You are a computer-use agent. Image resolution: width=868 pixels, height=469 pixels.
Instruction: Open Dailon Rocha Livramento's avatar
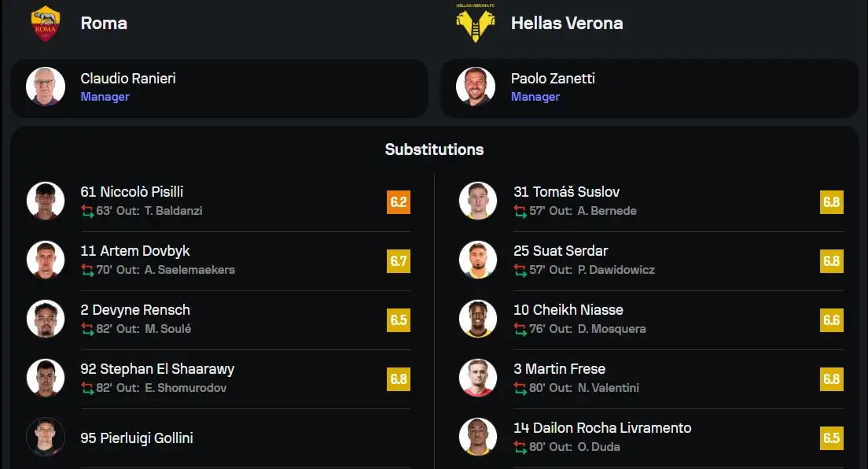coord(478,437)
